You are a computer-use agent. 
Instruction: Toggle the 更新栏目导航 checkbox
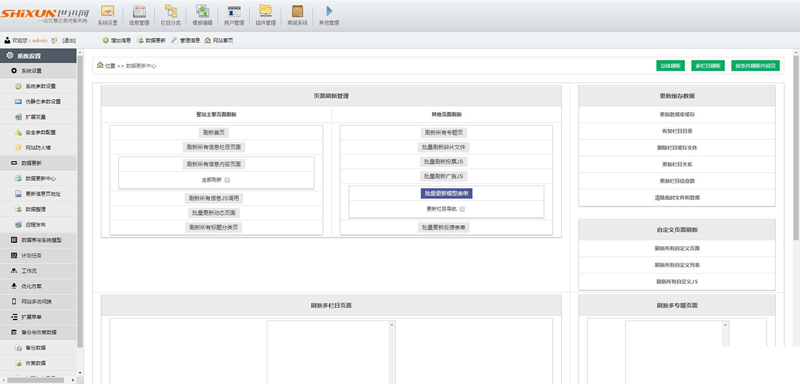click(x=462, y=209)
